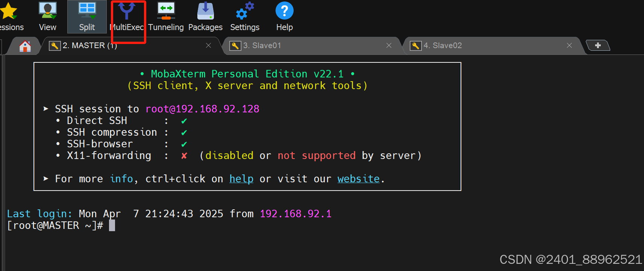Open the Tunneling tool
The height and width of the screenshot is (271, 644).
[x=166, y=17]
